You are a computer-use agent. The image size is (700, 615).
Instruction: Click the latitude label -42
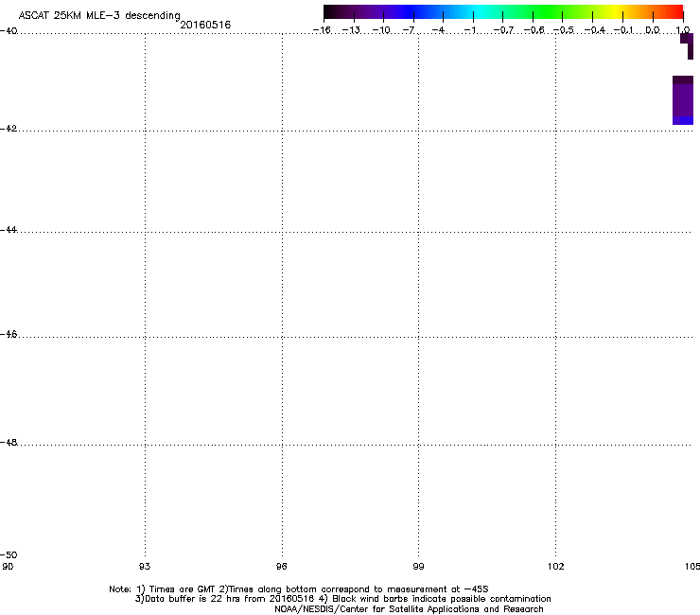click(9, 129)
